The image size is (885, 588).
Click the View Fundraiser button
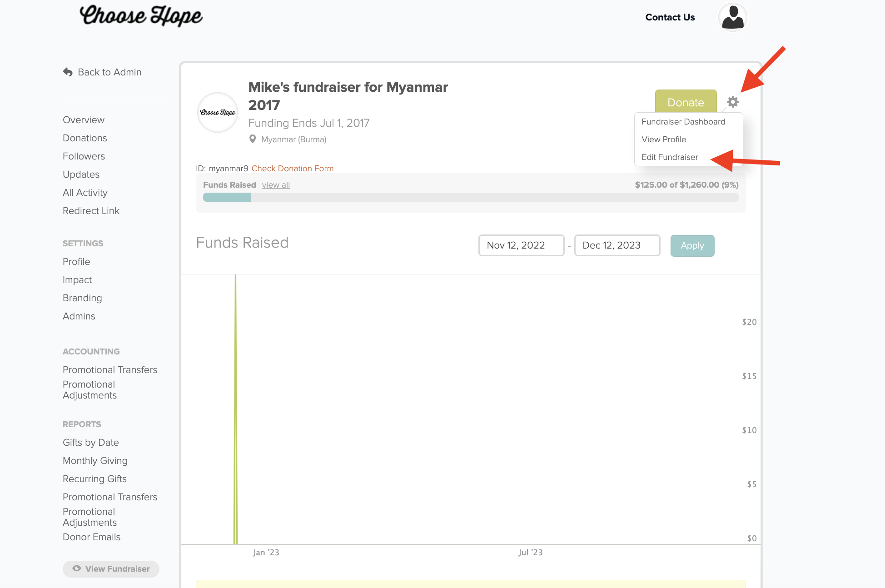[111, 569]
